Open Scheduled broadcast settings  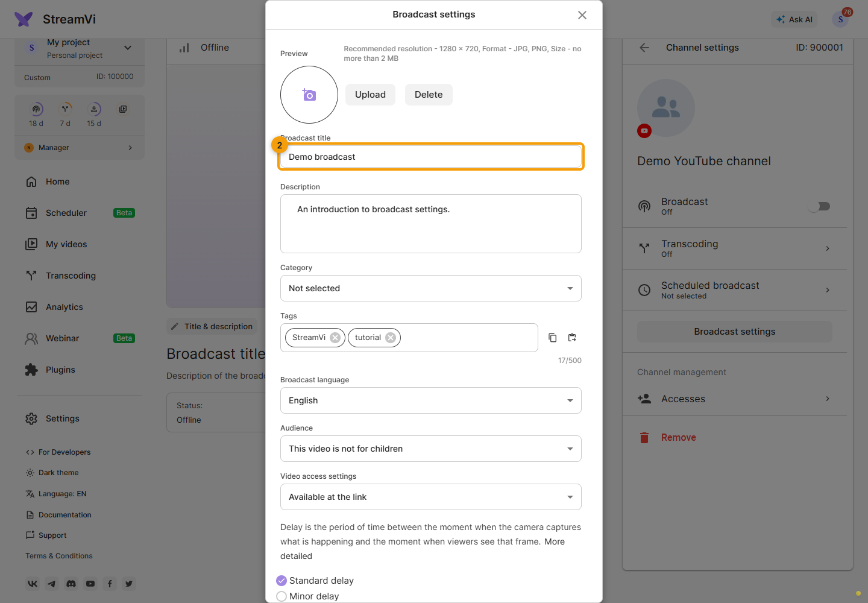[735, 290]
